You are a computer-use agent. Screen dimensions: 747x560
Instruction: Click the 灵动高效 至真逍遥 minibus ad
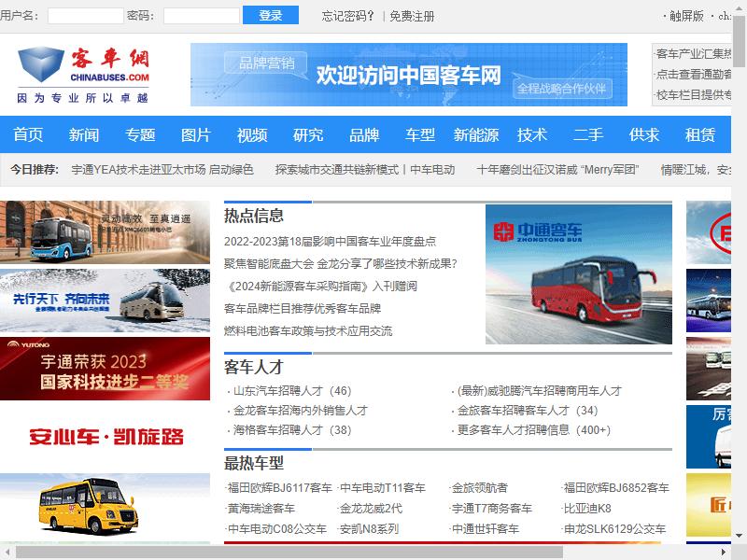105,232
